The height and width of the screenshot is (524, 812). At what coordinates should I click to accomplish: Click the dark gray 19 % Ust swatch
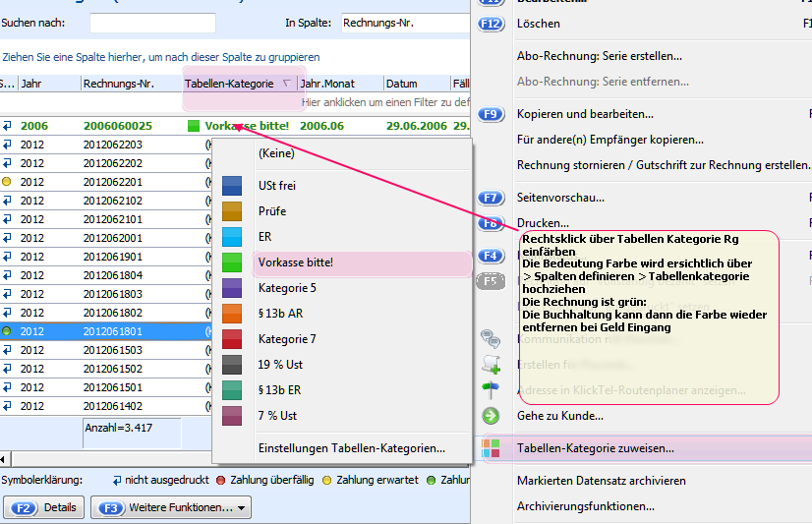[232, 365]
